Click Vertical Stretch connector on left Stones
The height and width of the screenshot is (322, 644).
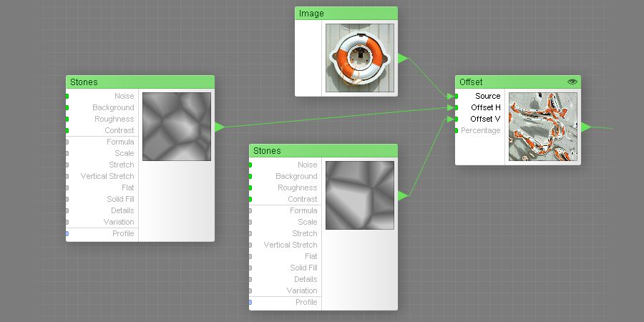(67, 176)
